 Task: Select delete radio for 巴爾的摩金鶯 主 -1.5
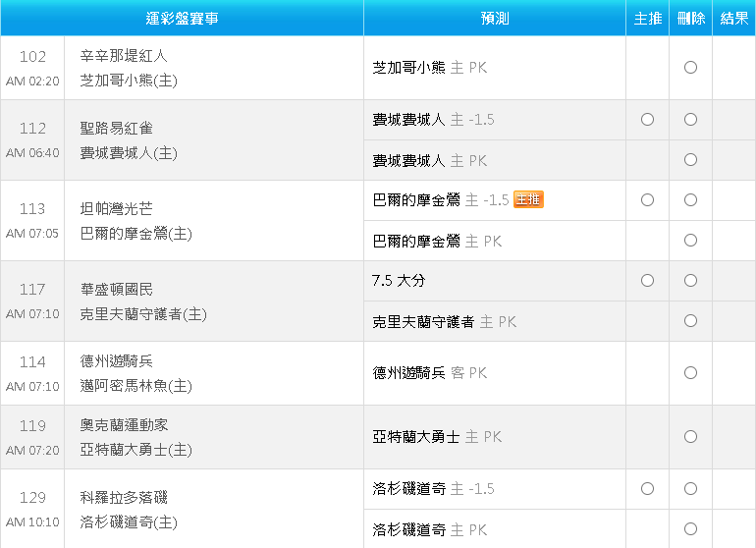tap(690, 199)
